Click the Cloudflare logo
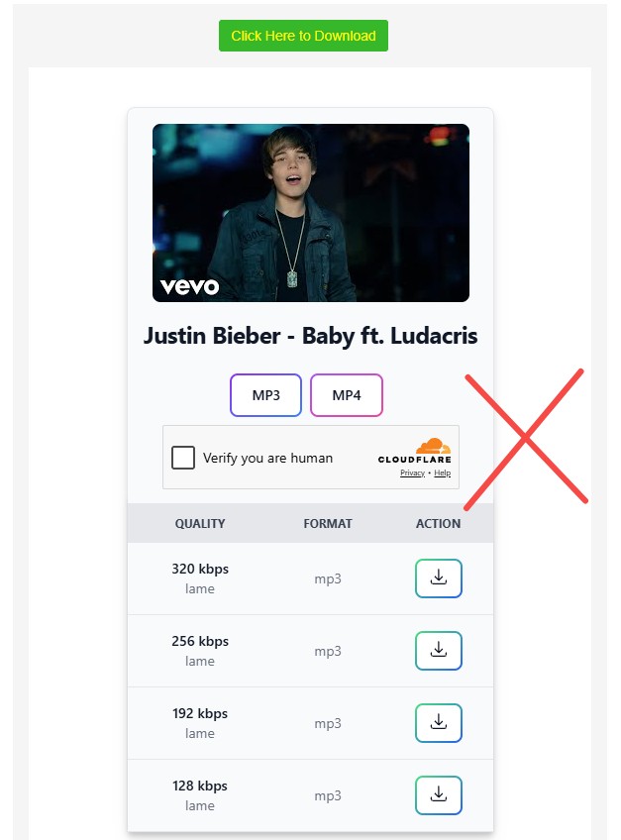The image size is (621, 840). tap(414, 452)
